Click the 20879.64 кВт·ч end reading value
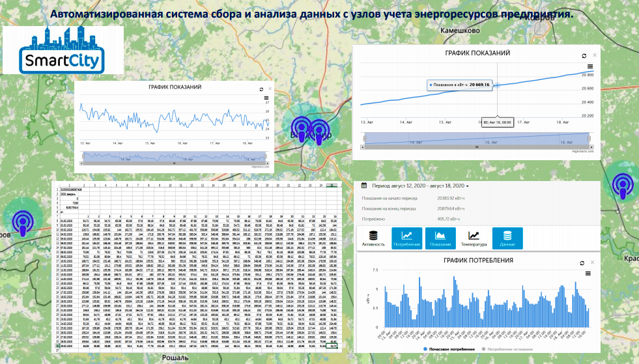 (451, 209)
